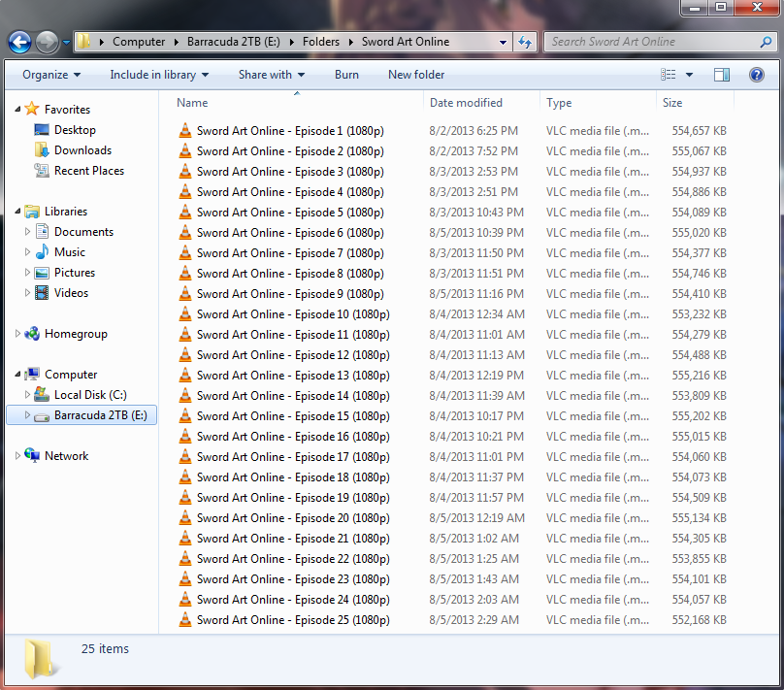Expand Local Disk (C:)
784x690 pixels.
point(27,395)
